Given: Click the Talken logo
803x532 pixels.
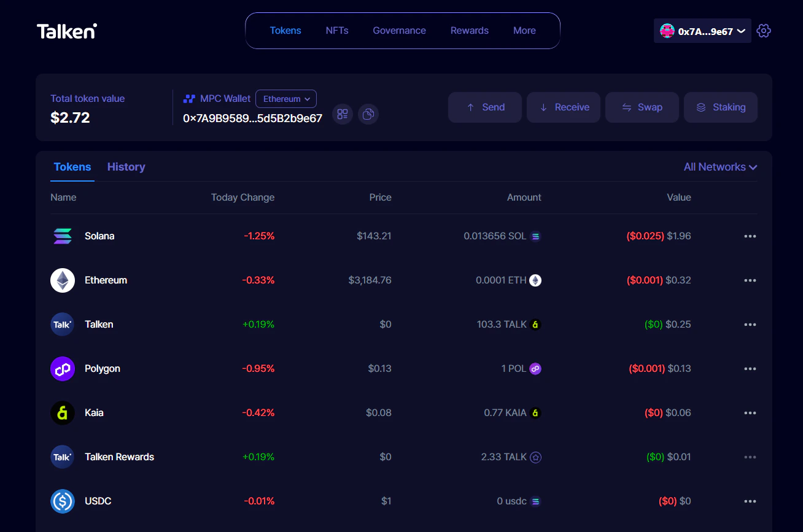Looking at the screenshot, I should (x=67, y=31).
